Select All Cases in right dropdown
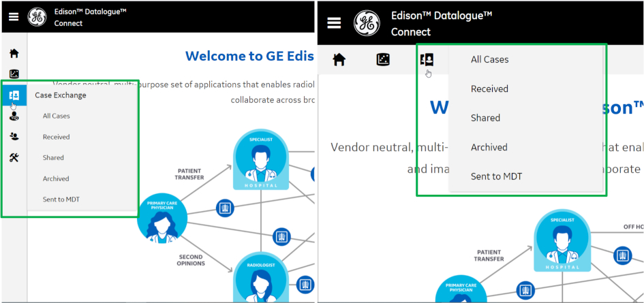This screenshot has height=303, width=644. click(489, 59)
